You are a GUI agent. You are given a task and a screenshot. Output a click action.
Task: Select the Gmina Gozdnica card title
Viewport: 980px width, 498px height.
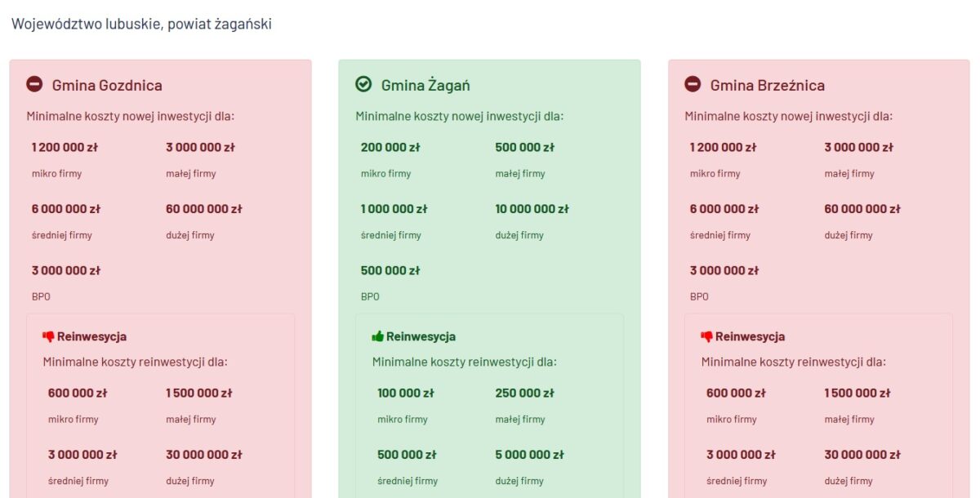(107, 85)
